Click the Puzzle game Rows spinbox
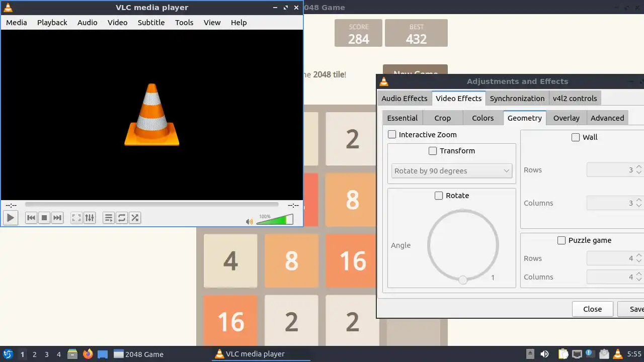644x362 pixels. pyautogui.click(x=614, y=258)
